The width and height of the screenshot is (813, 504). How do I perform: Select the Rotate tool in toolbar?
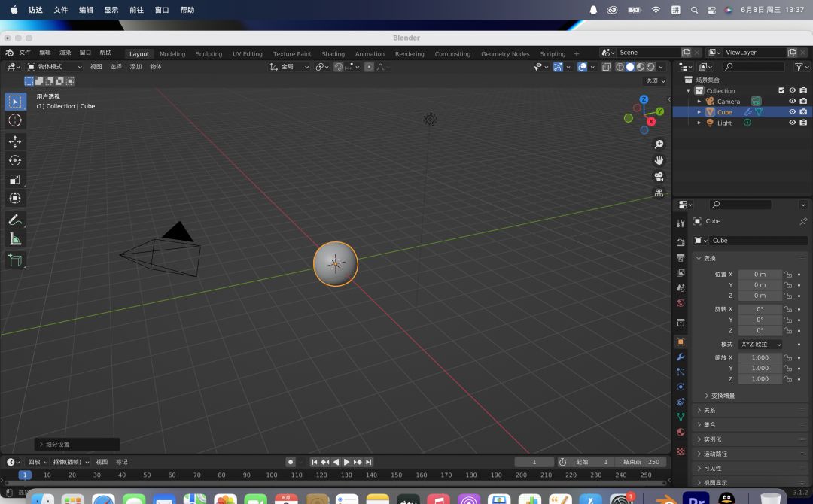point(15,160)
